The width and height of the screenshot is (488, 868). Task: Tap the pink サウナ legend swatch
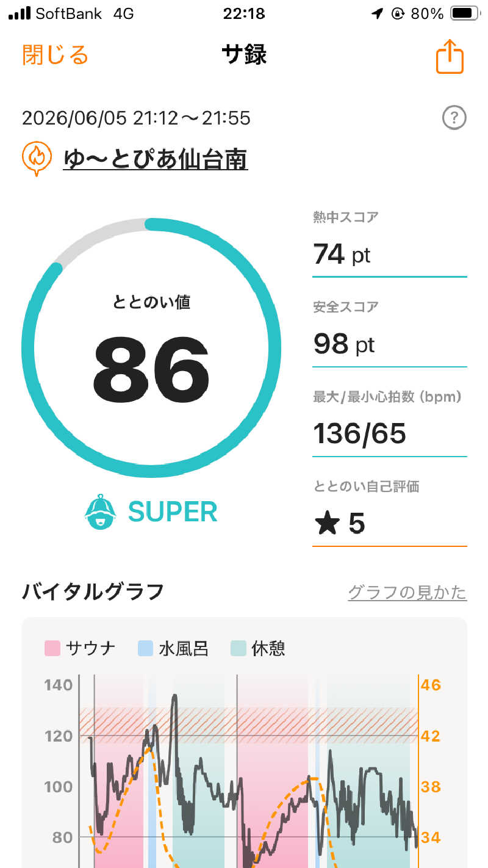click(x=52, y=648)
